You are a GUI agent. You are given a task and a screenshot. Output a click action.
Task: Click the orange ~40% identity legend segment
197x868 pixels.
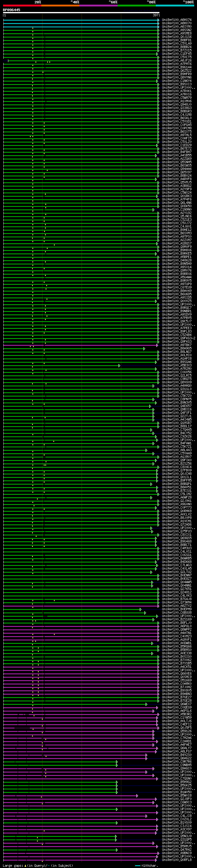60,6
